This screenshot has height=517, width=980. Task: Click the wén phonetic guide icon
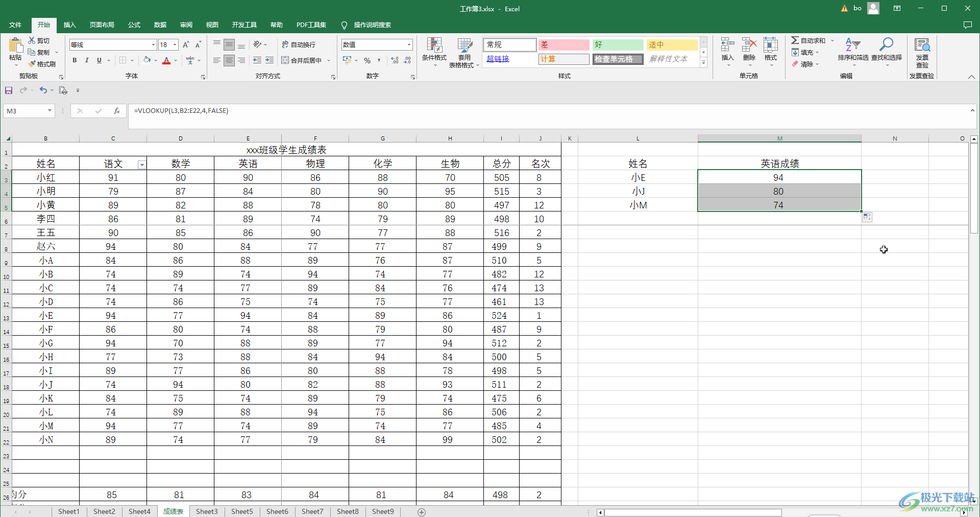point(190,60)
